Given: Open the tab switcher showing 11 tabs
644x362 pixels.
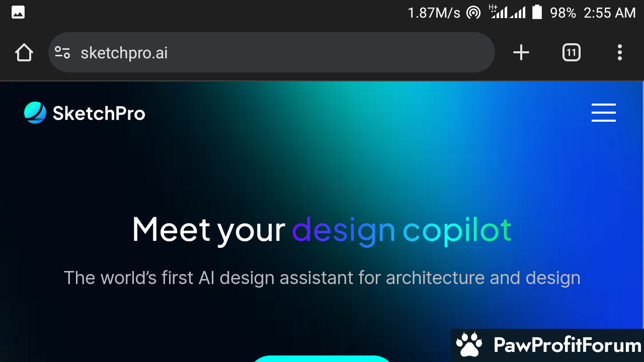Looking at the screenshot, I should (x=571, y=52).
